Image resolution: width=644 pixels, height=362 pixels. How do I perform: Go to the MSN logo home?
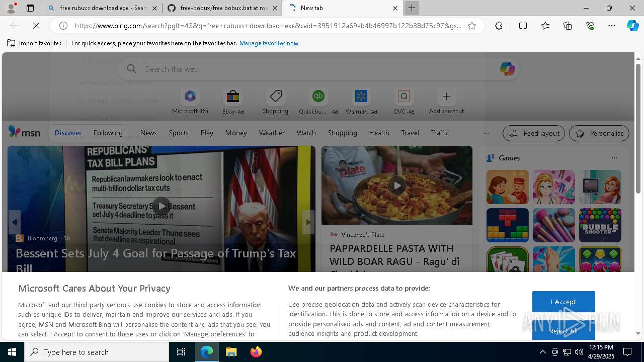[24, 132]
